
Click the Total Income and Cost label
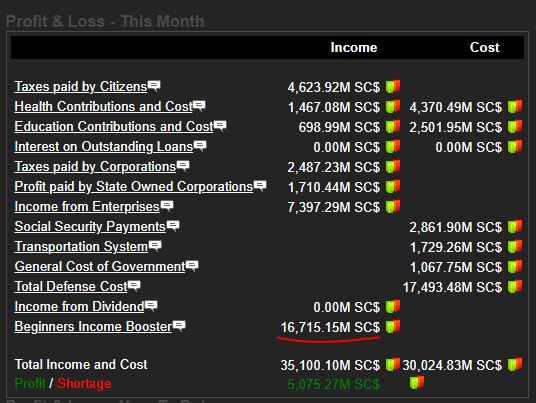pyautogui.click(x=81, y=364)
